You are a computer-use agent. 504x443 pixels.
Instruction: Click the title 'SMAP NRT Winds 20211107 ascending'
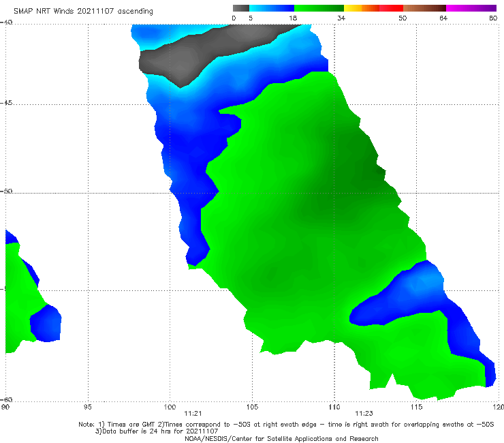[83, 11]
